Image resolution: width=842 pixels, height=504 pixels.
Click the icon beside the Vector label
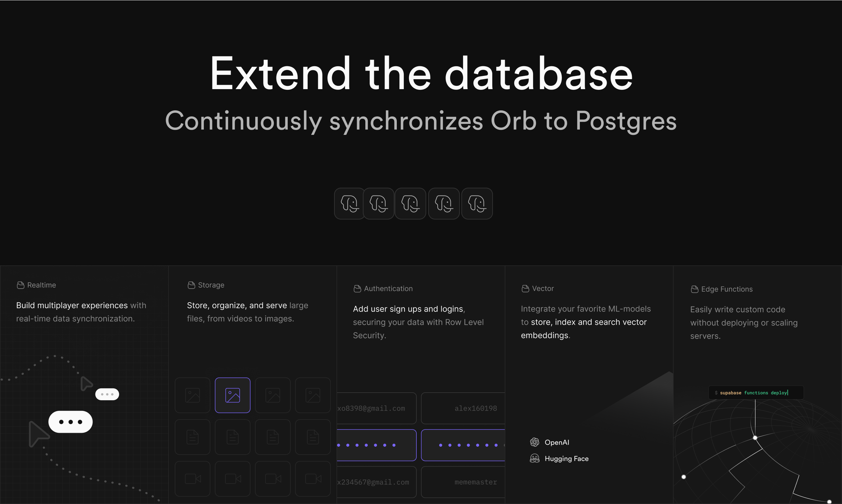point(525,289)
